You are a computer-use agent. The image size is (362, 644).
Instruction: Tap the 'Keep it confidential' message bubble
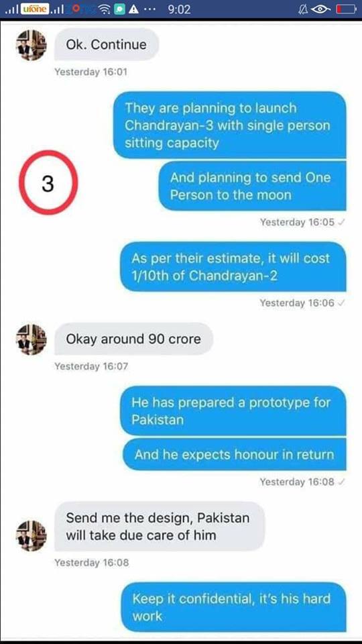[x=233, y=607]
